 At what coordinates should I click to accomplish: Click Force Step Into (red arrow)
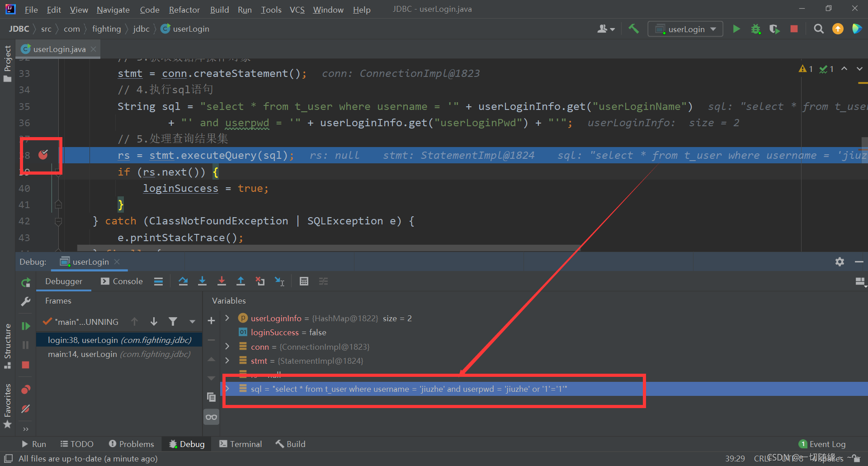pos(222,281)
